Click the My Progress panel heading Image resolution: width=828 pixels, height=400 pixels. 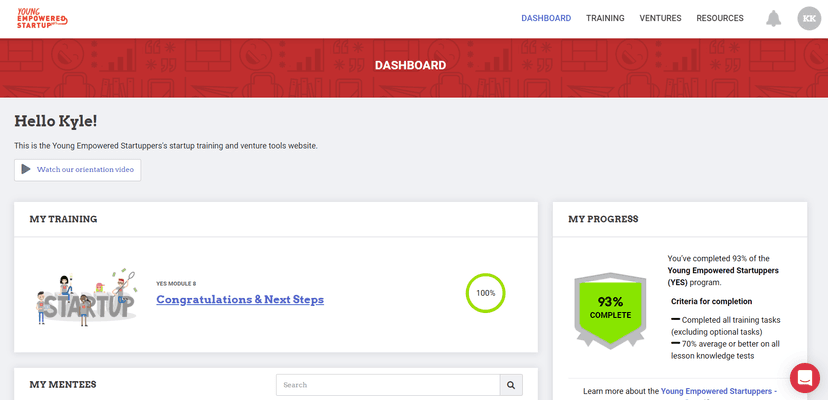point(603,219)
